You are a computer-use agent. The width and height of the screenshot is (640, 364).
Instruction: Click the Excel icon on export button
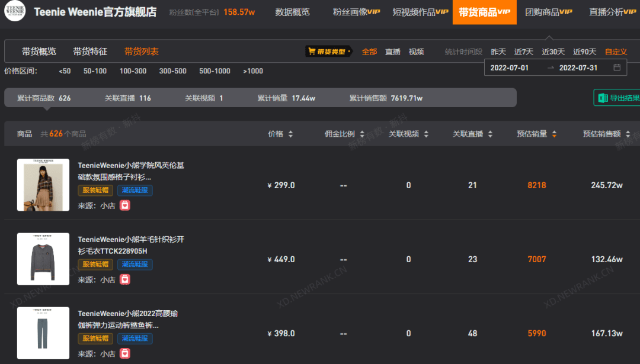tap(603, 98)
